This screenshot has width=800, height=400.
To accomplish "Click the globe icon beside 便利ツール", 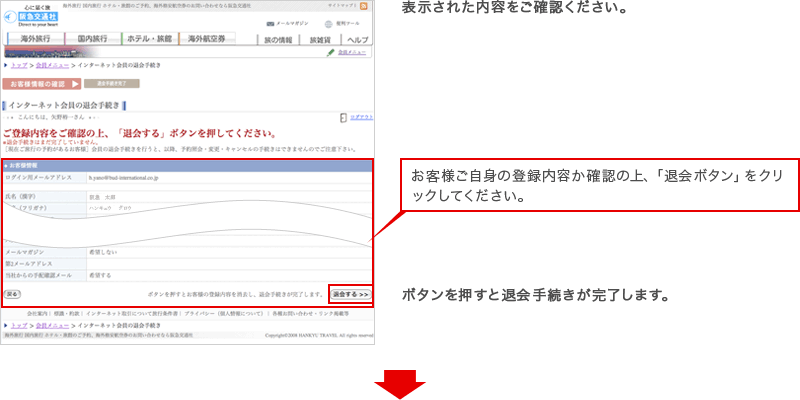I will point(329,24).
